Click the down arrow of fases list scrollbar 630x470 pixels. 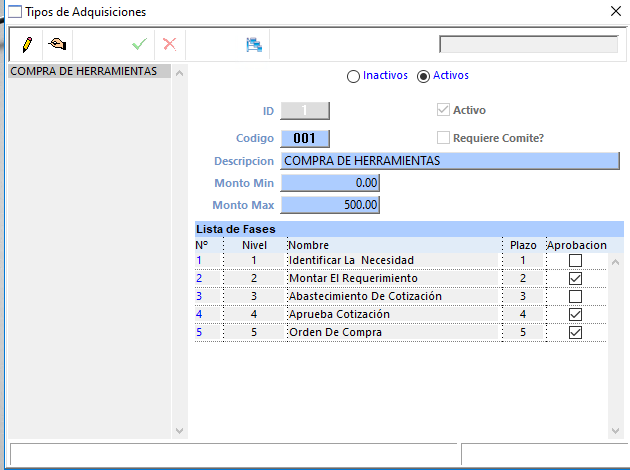click(x=615, y=431)
